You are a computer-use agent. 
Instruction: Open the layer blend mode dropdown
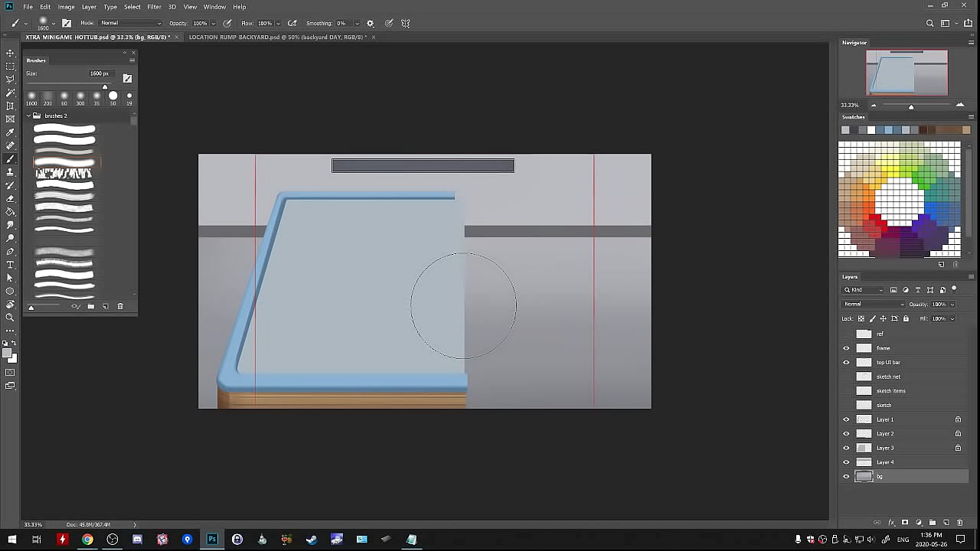[x=874, y=304]
